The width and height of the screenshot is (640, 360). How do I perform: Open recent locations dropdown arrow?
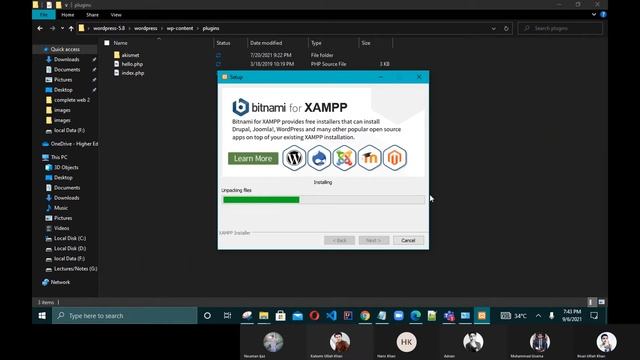pyautogui.click(x=62, y=29)
